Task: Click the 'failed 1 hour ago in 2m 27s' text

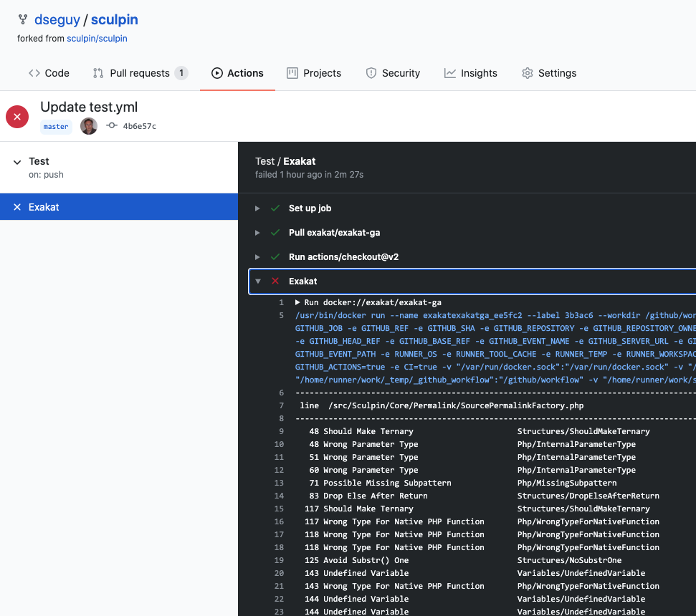Action: 310,175
